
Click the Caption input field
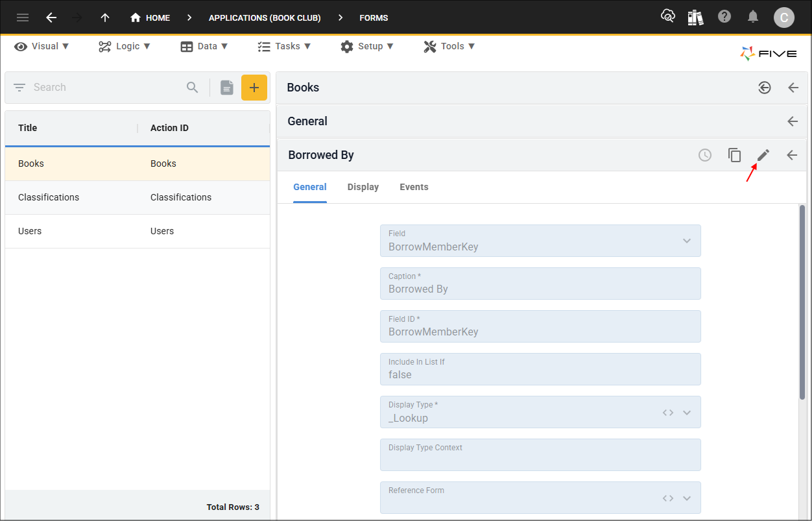540,284
